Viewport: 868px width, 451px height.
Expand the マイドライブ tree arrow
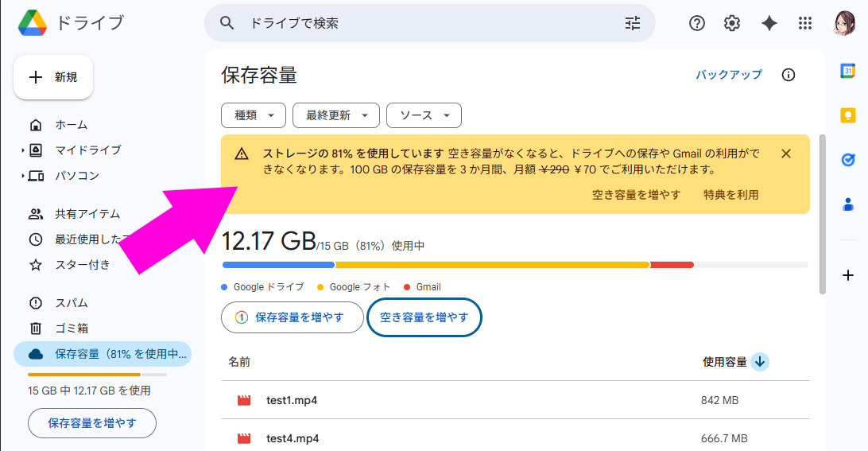pos(23,150)
